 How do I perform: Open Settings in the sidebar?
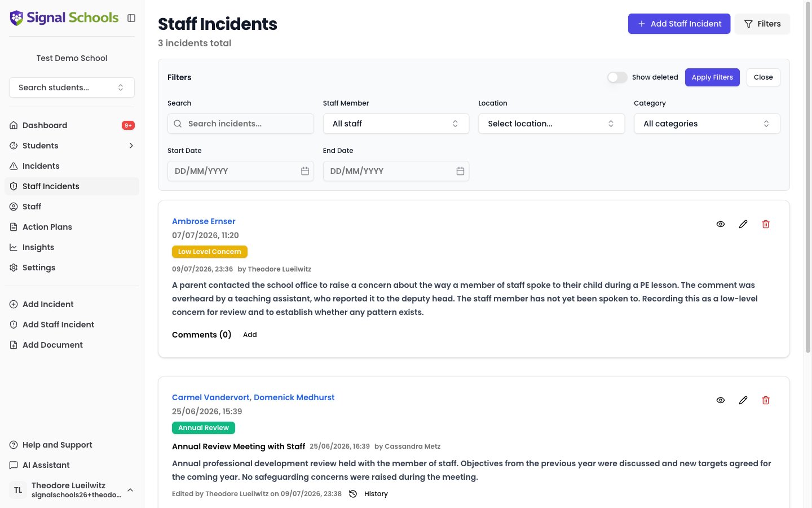pyautogui.click(x=72, y=268)
